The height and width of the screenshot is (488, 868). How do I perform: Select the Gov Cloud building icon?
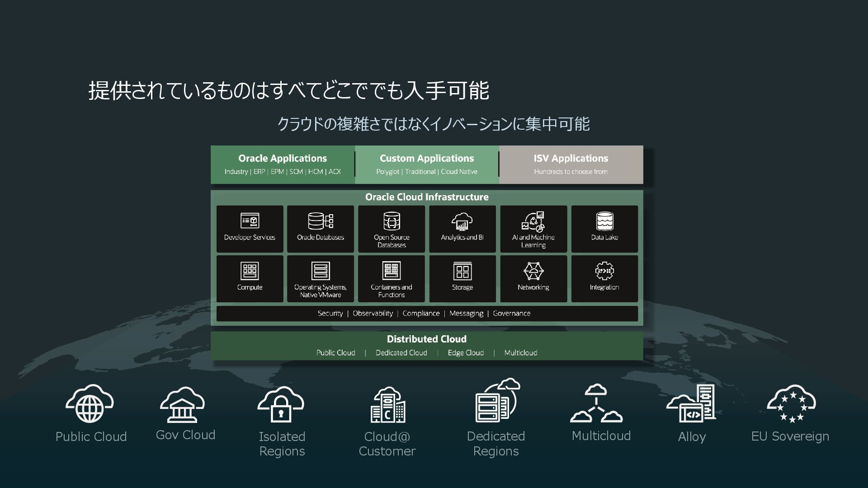pos(182,405)
